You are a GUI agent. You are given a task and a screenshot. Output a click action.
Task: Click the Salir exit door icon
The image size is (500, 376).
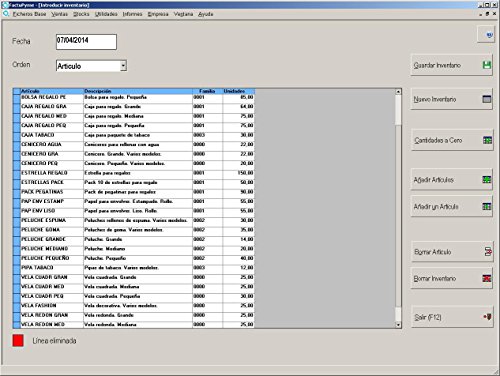[x=487, y=317]
